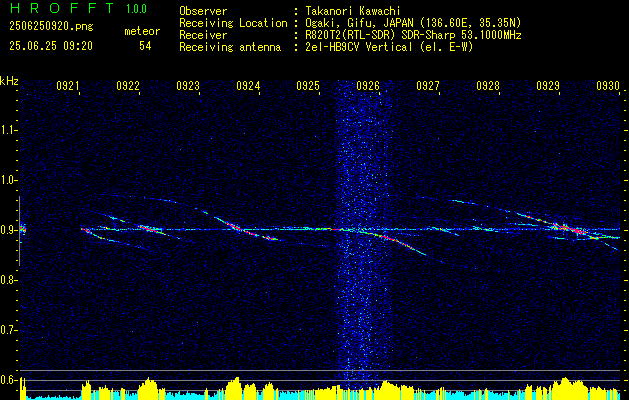Click the 0.8 frequency axis label
Viewport: 629px width, 400px height.
pos(7,280)
